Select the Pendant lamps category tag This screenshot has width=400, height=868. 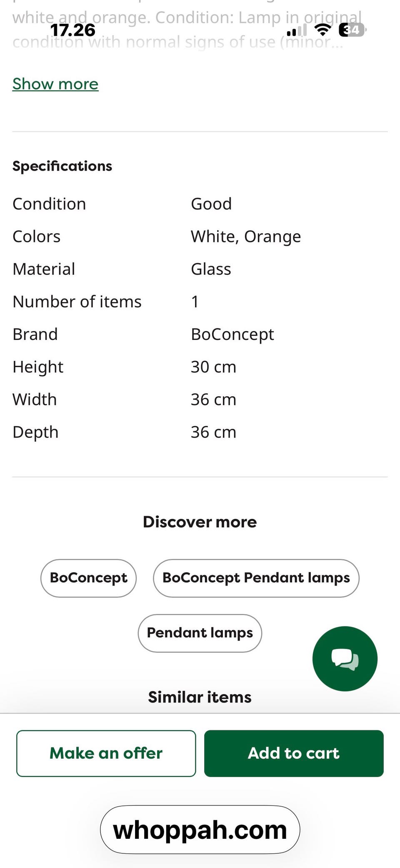coord(200,633)
